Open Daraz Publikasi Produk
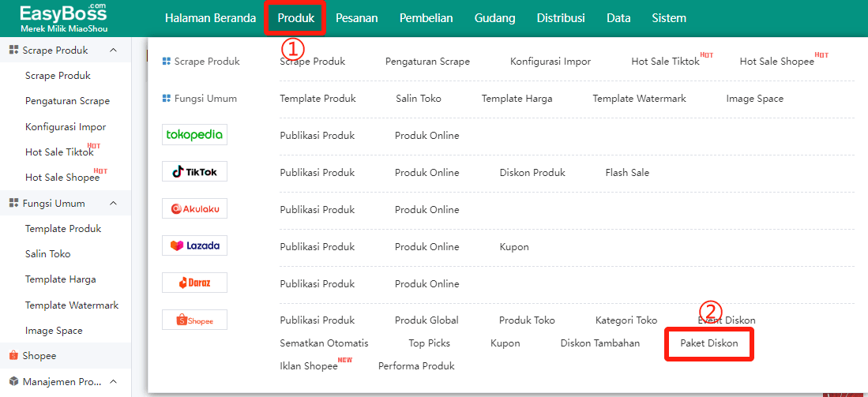Image resolution: width=868 pixels, height=397 pixels. tap(318, 283)
